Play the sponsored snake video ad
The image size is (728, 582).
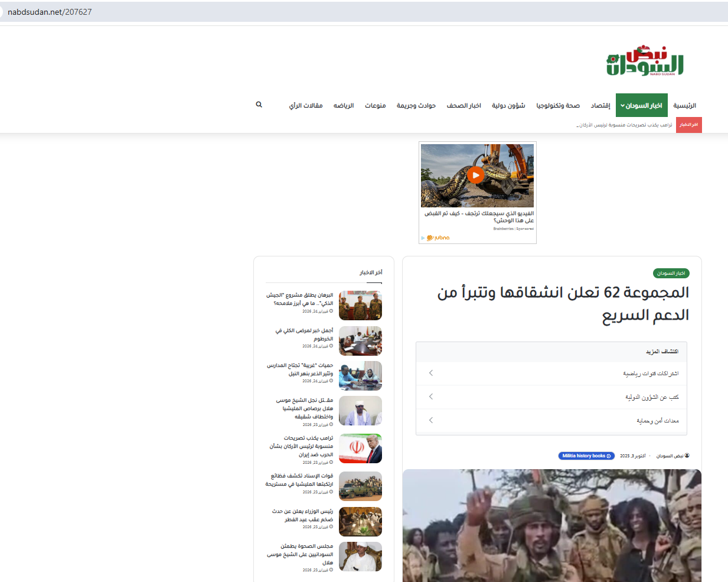coord(475,175)
